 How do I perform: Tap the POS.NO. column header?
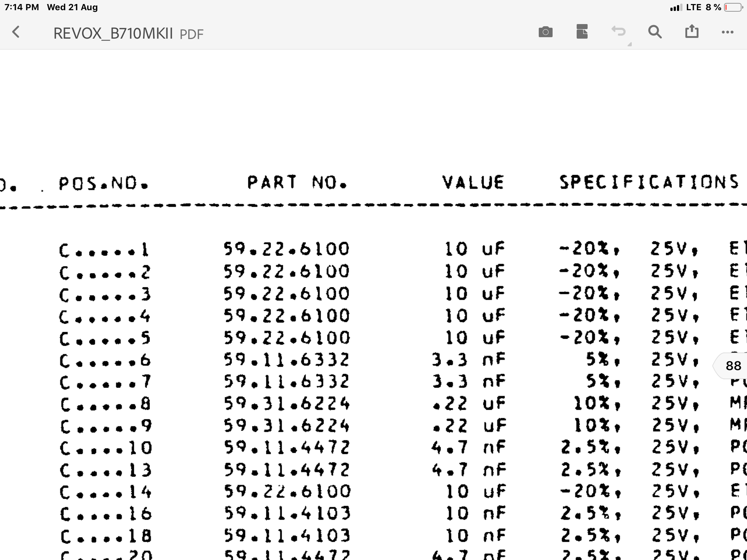[x=104, y=183]
